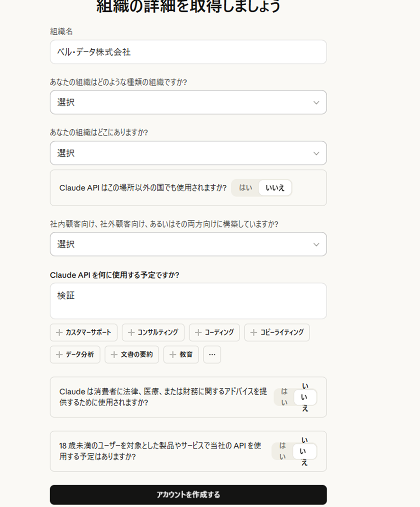Screen dimensions: 420x507
Task: Open the organization location dropdown
Action: (188, 153)
